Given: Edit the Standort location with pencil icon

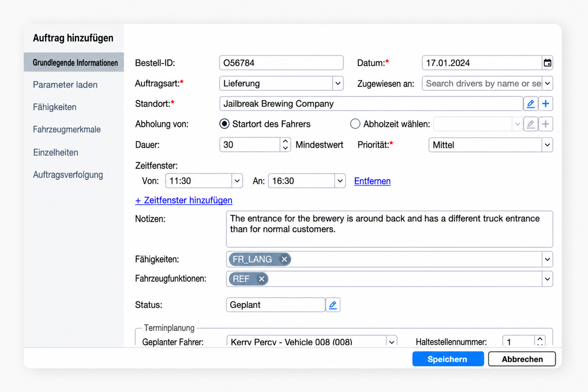Looking at the screenshot, I should pos(530,104).
